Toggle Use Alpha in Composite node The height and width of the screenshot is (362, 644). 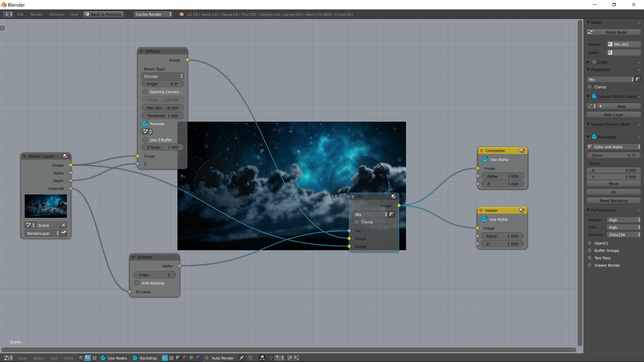point(485,159)
